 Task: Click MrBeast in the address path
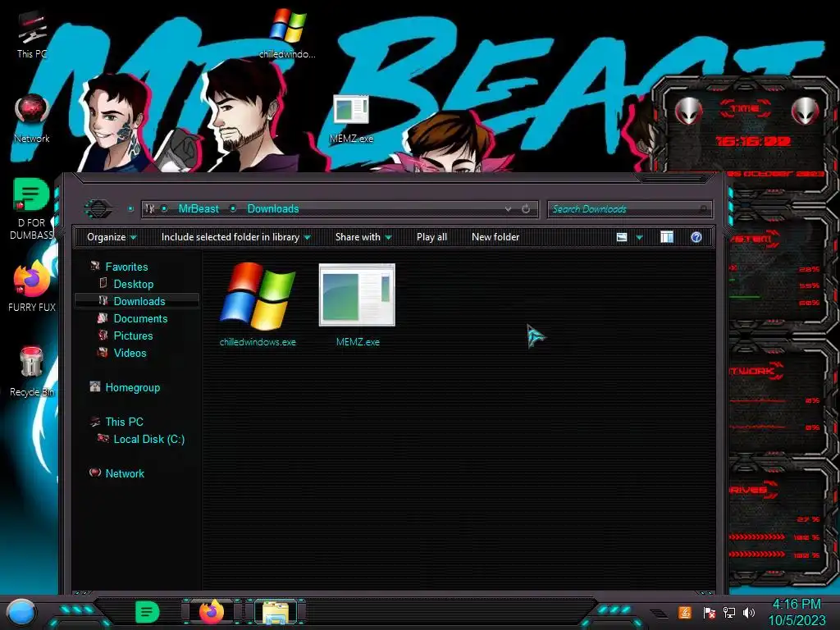point(199,209)
